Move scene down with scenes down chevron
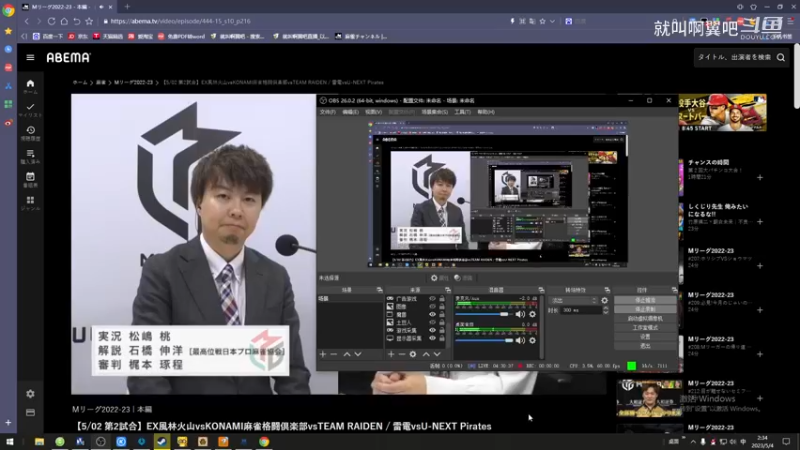800x450 pixels. click(x=358, y=354)
